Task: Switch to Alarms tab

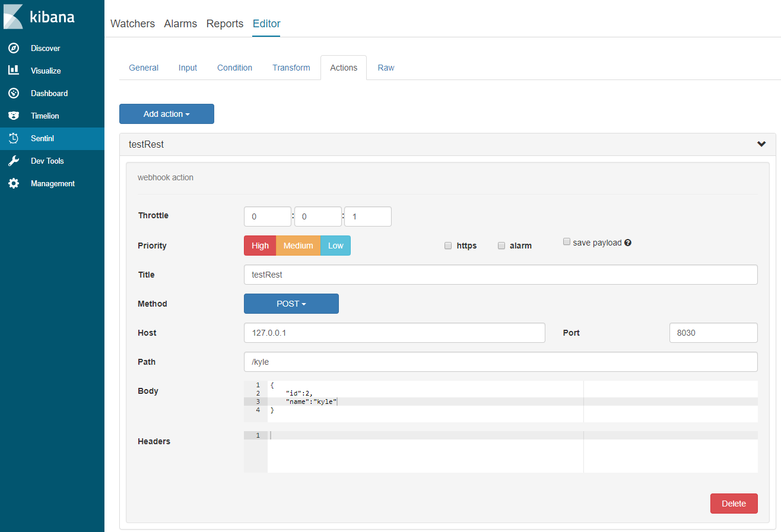Action: click(x=180, y=24)
